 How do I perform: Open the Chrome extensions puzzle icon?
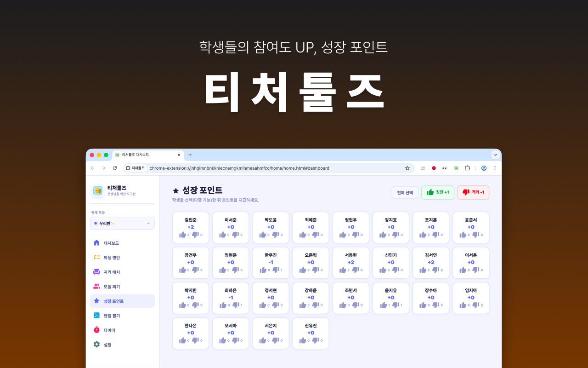(467, 168)
